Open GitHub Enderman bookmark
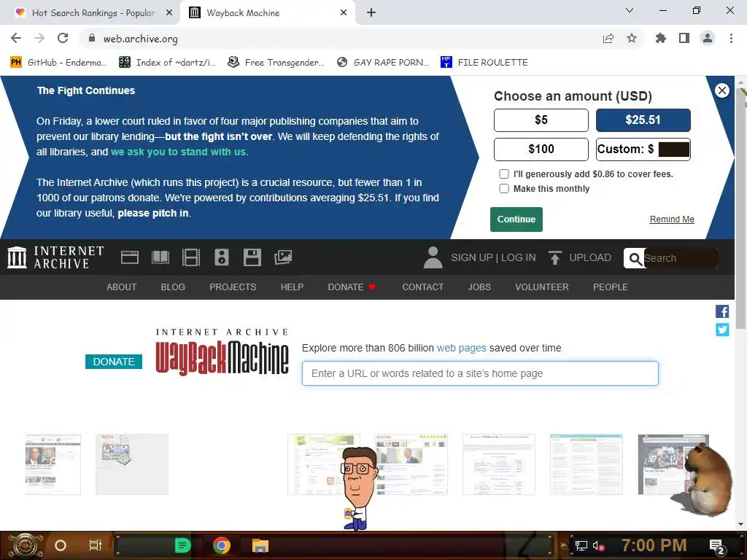 coord(58,63)
